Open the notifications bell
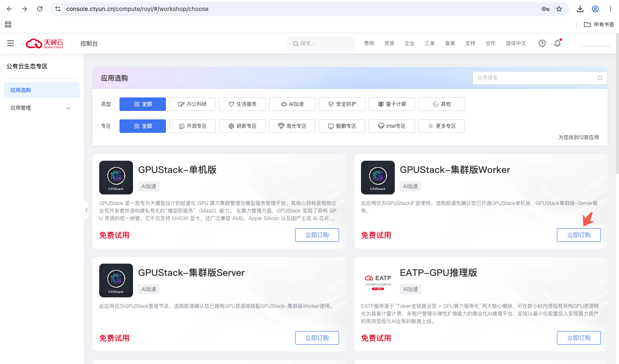The width and height of the screenshot is (619, 364). click(x=557, y=43)
